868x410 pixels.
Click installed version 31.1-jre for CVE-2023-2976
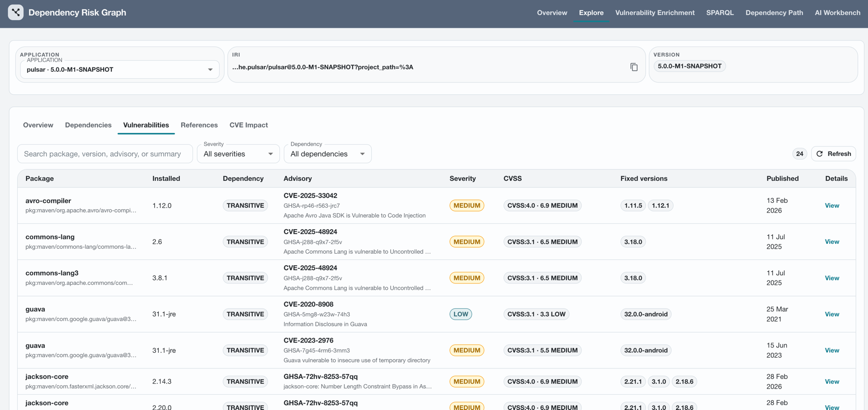click(x=164, y=350)
